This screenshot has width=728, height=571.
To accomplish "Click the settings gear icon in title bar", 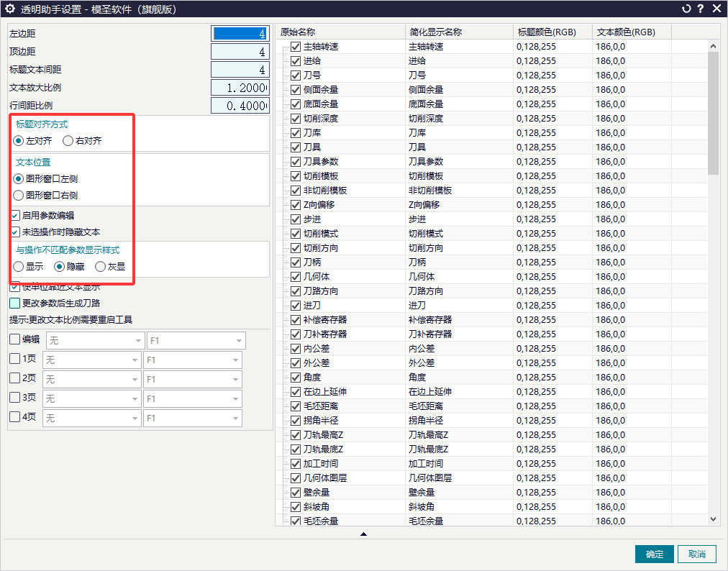I will pos(10,9).
